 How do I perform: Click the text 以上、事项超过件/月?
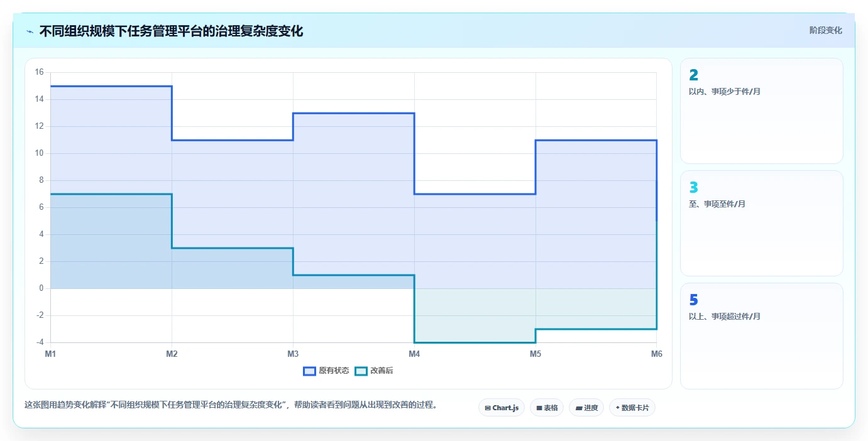pos(725,317)
